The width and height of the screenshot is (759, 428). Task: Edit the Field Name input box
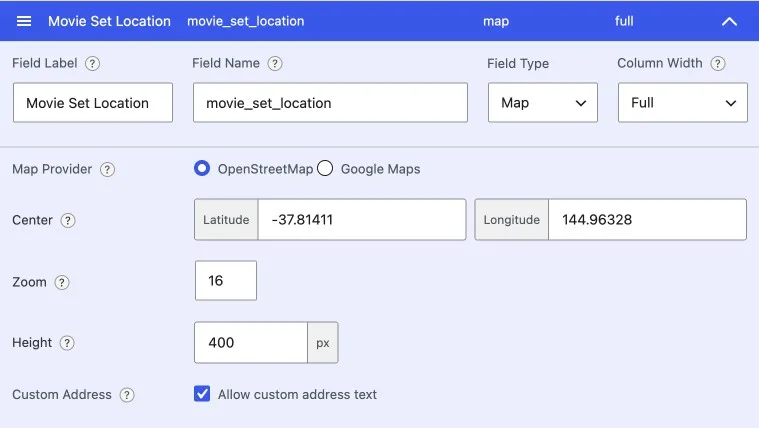click(x=330, y=103)
